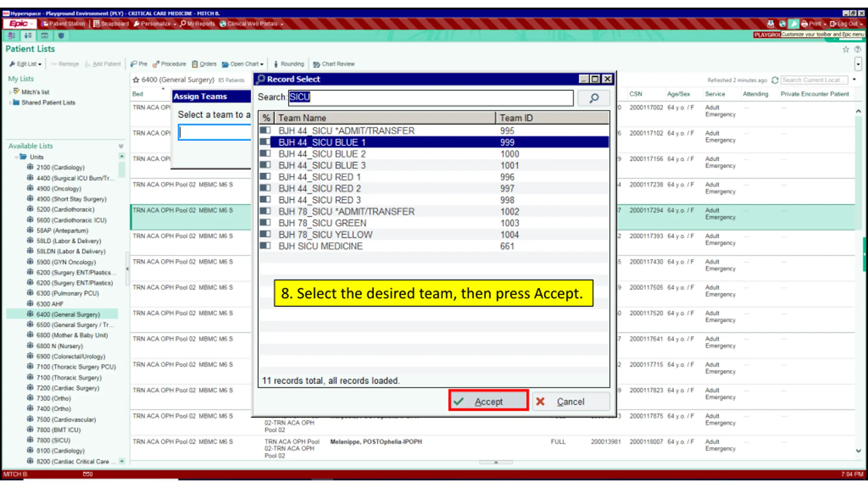Toggle the indicator box for BJH 44_SICU RED 1
This screenshot has height=488, width=868.
265,177
